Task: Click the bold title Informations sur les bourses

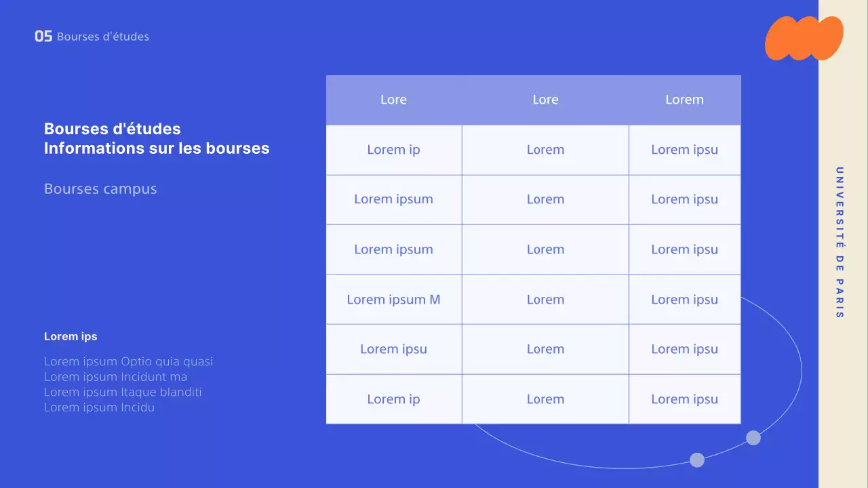Action: coord(157,148)
